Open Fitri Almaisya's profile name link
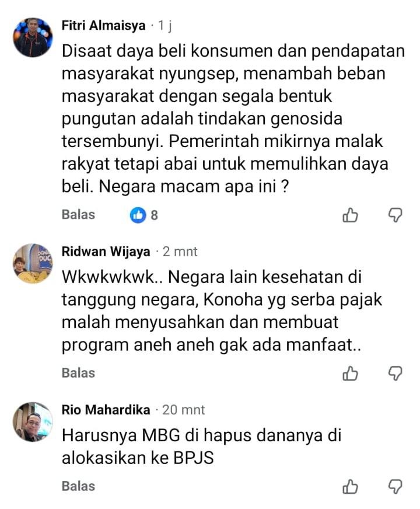The width and height of the screenshot is (420, 509). [103, 25]
